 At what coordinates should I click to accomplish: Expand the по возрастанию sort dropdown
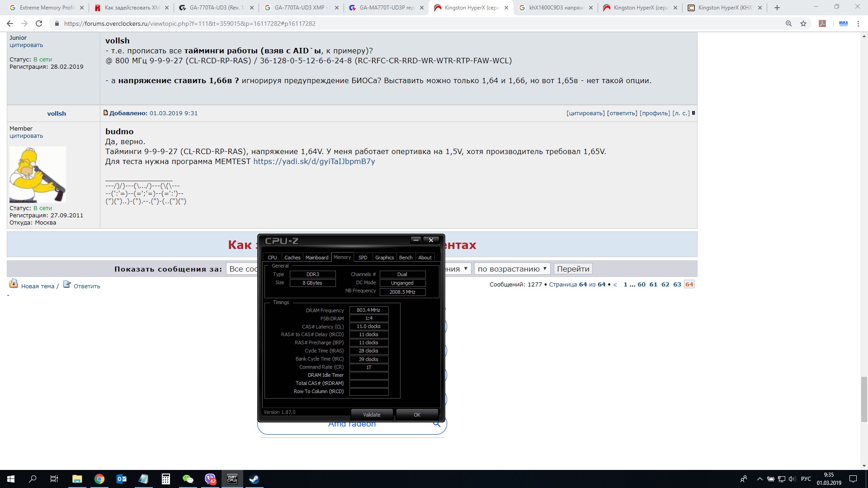point(512,269)
